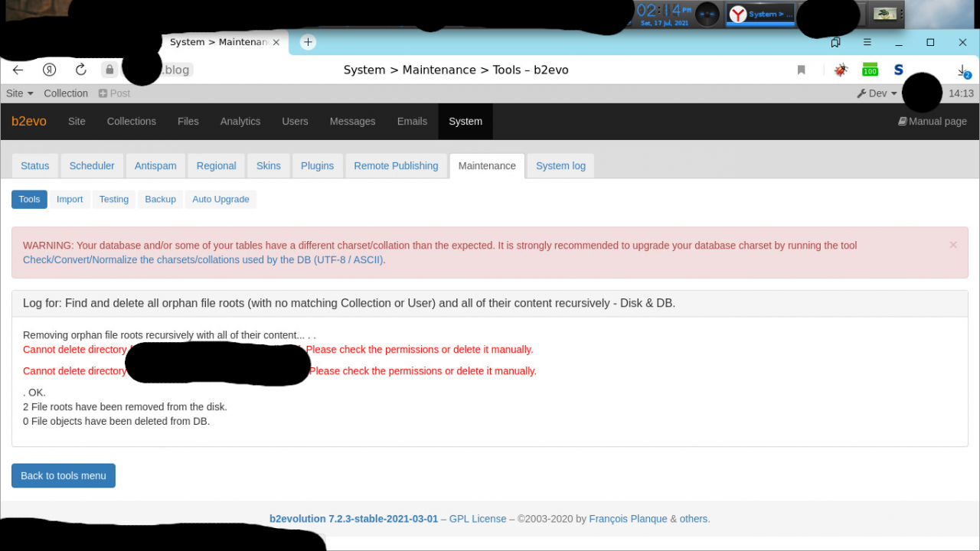Open browser tab manager icon
The height and width of the screenshot is (551, 980).
tap(836, 42)
